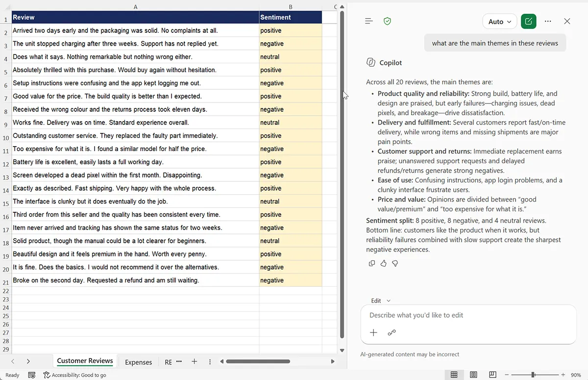Select the 'Beautiful design' review cell
Image resolution: width=588 pixels, height=380 pixels.
pyautogui.click(x=135, y=254)
